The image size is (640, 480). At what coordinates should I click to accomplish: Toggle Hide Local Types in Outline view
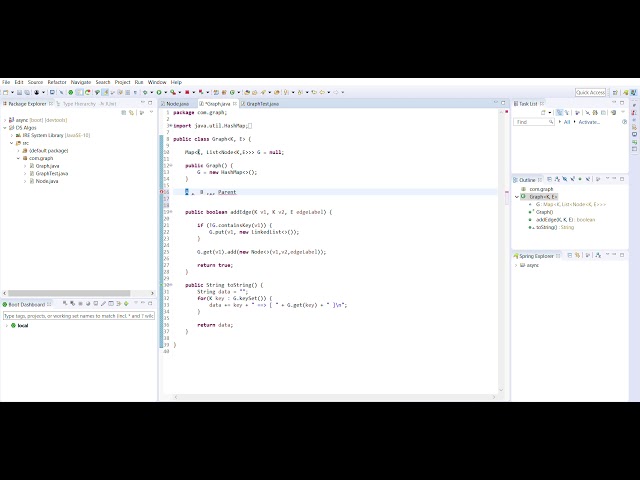pyautogui.click(x=588, y=179)
